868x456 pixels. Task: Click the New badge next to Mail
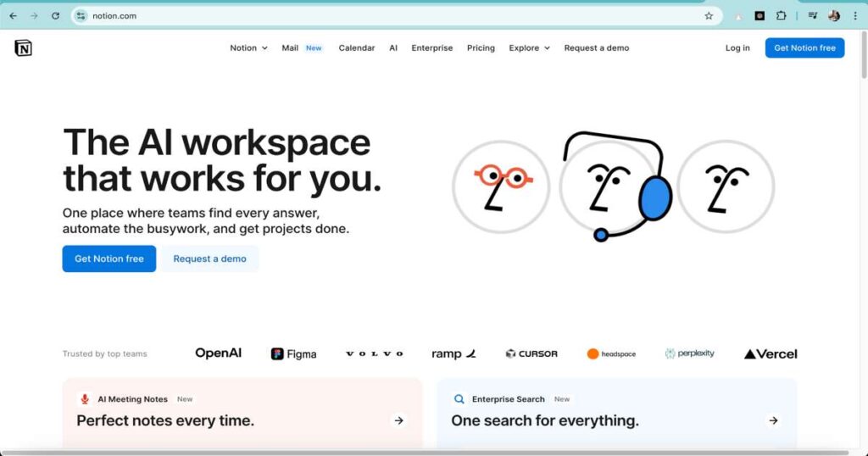314,48
